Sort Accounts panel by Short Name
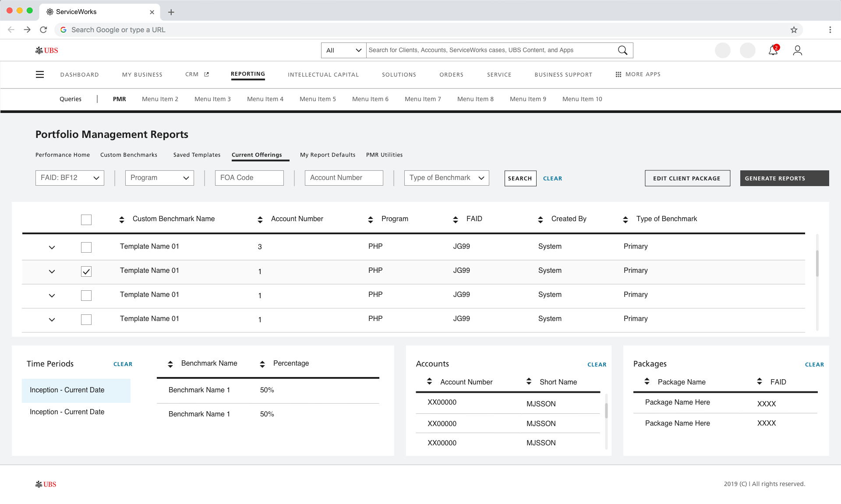The height and width of the screenshot is (504, 841). pyautogui.click(x=529, y=382)
